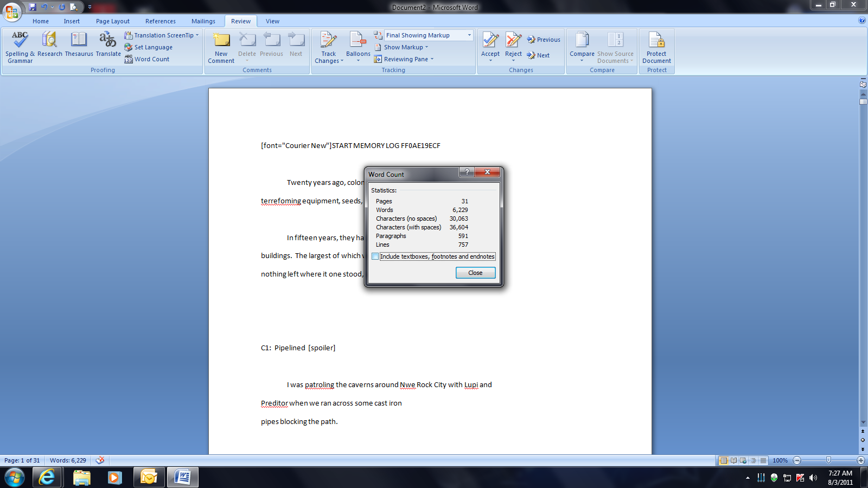Switch to Draft view in status bar
The height and width of the screenshot is (488, 868).
(x=763, y=460)
